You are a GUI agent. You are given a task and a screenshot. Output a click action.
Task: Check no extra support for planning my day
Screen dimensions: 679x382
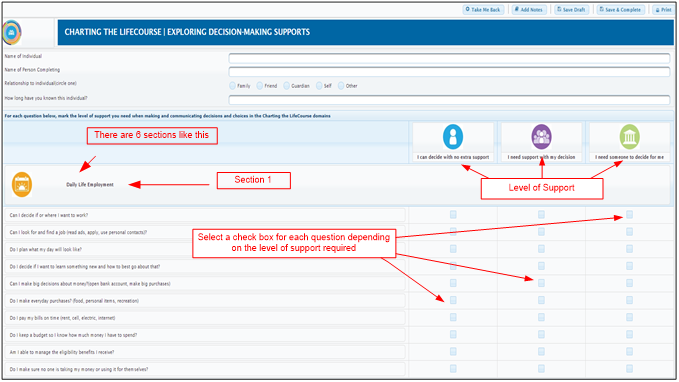pos(453,249)
